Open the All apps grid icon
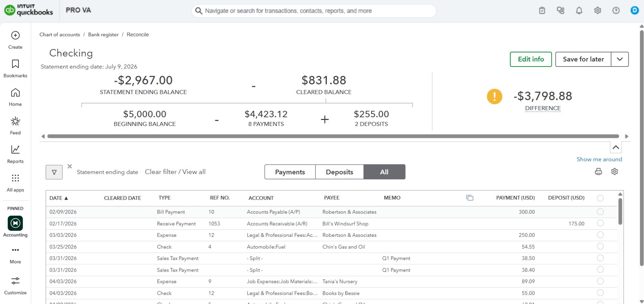This screenshot has height=304, width=644. (x=15, y=178)
